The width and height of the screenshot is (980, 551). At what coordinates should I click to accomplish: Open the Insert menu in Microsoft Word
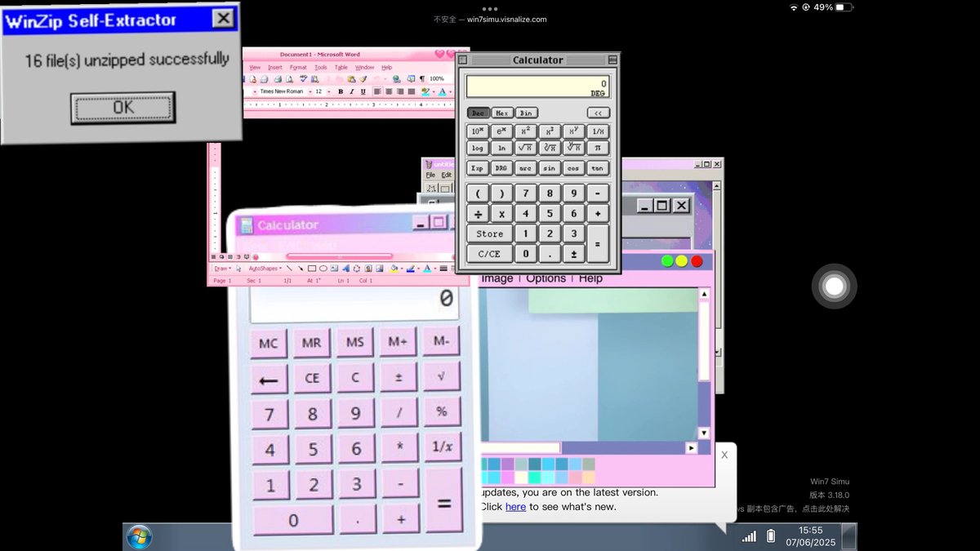point(275,67)
